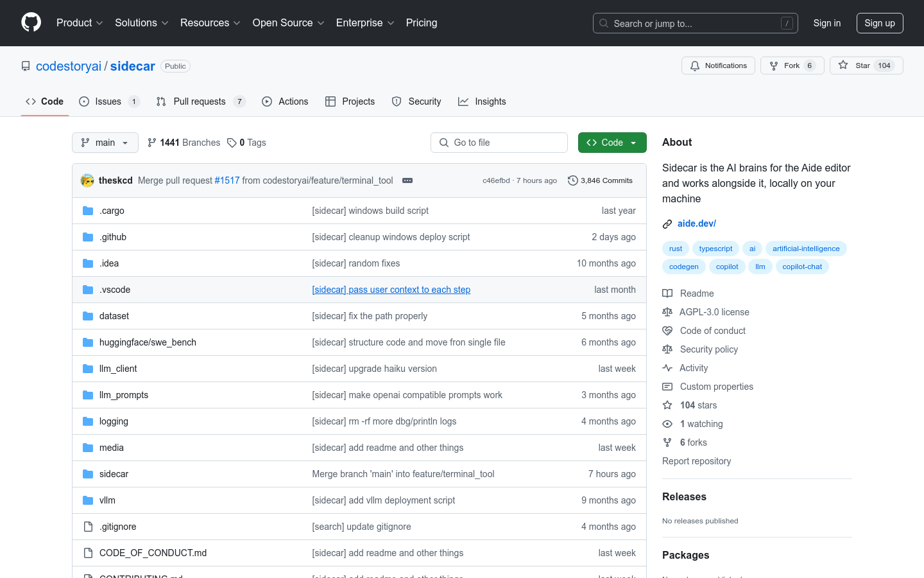The width and height of the screenshot is (924, 578).
Task: Click the .cargo folder icon
Action: click(88, 211)
